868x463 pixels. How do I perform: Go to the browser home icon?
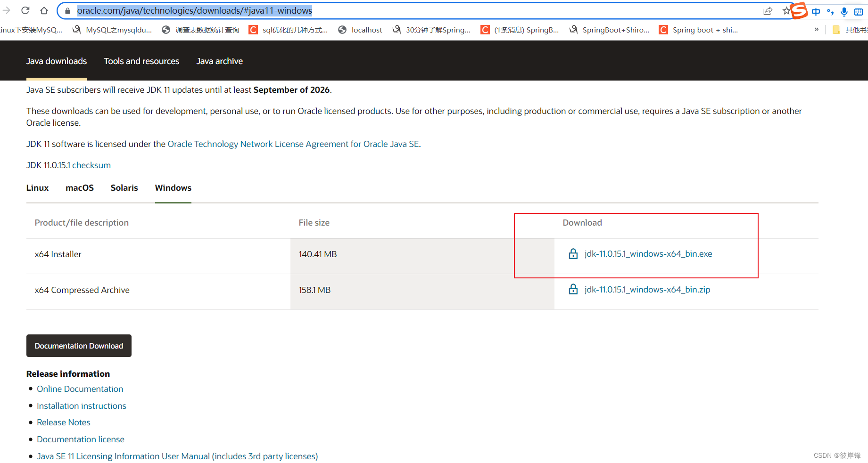(44, 10)
